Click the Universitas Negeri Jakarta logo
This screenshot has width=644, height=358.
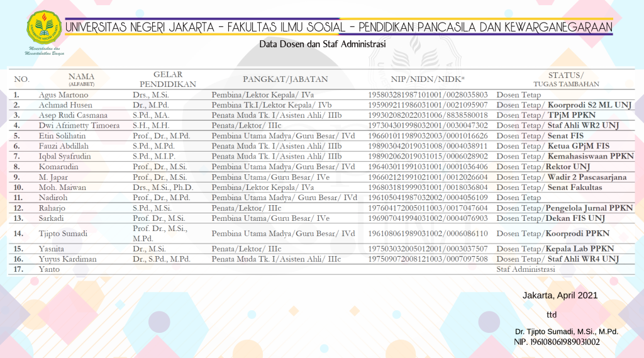coord(45,28)
